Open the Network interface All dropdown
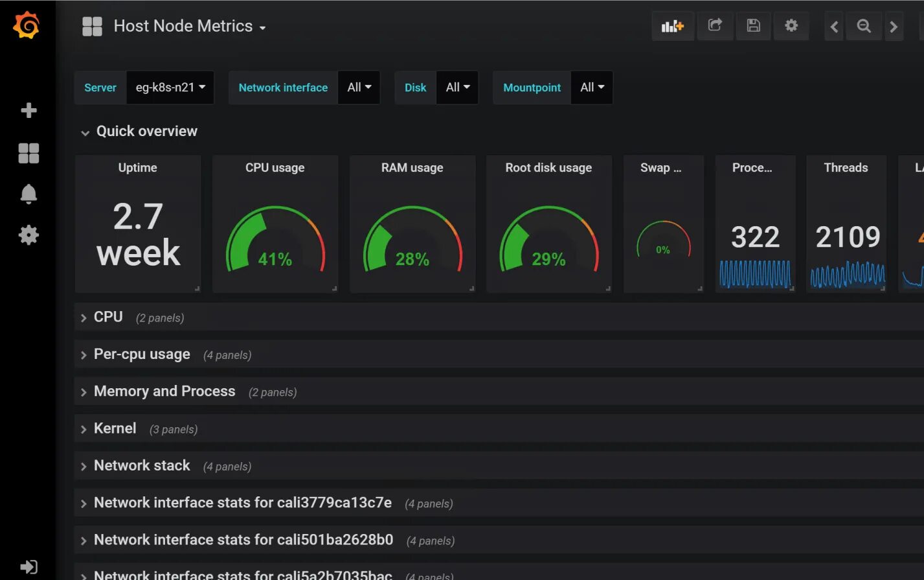Screen dimensions: 924x580 pos(359,87)
